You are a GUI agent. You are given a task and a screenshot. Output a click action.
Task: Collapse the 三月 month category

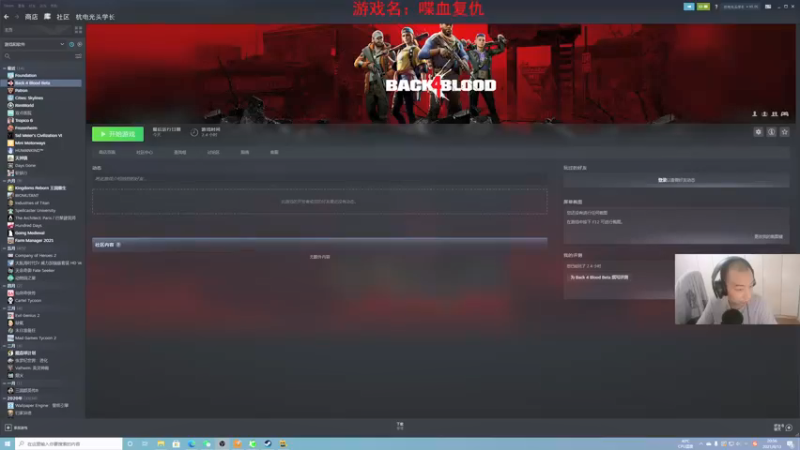[x=5, y=308]
